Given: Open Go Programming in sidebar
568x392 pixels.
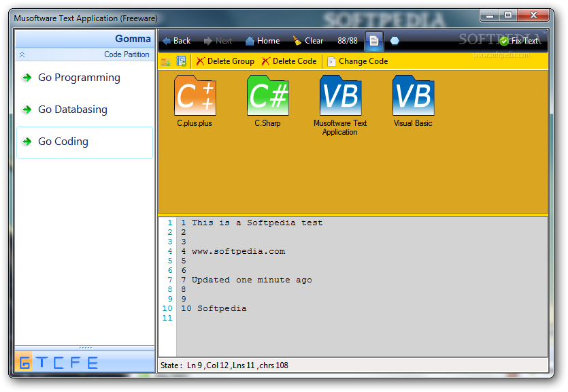Looking at the screenshot, I should click(x=85, y=78).
